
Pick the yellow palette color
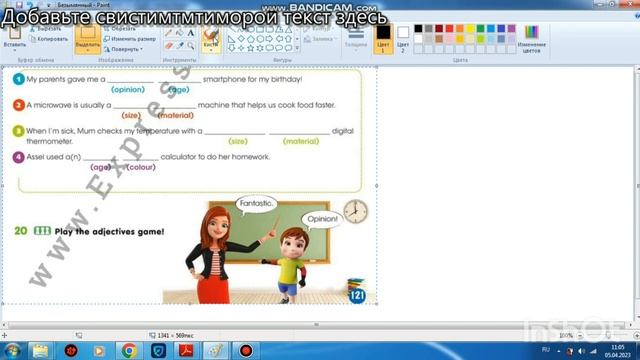(470, 28)
